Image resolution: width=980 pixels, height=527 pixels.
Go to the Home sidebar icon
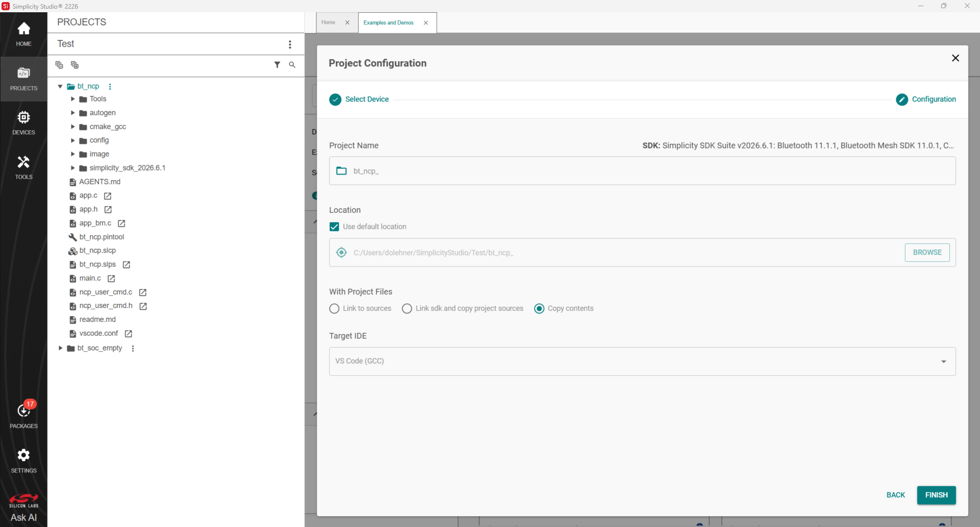click(x=23, y=34)
